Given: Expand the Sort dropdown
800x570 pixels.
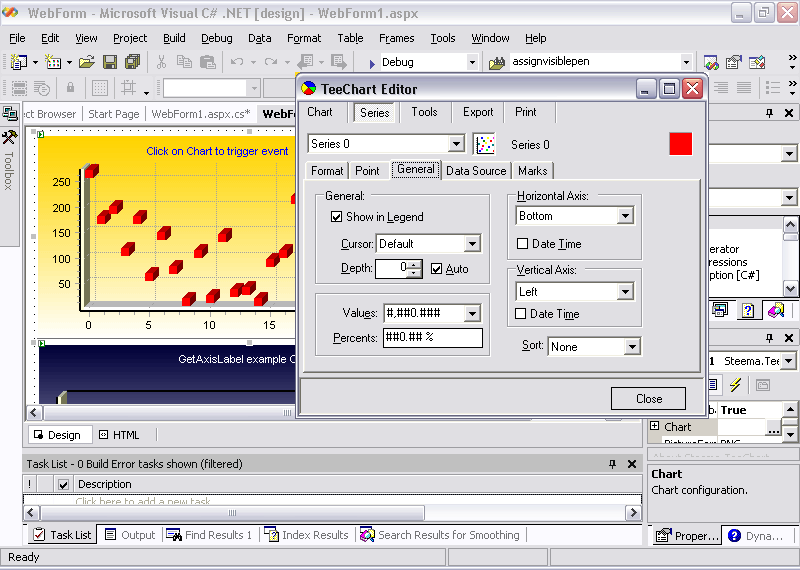Looking at the screenshot, I should [631, 347].
